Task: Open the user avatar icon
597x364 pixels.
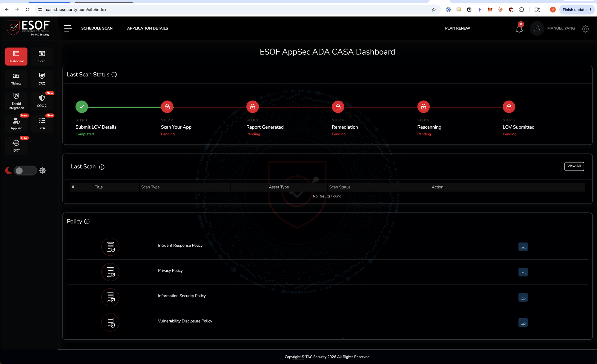Action: [x=537, y=28]
